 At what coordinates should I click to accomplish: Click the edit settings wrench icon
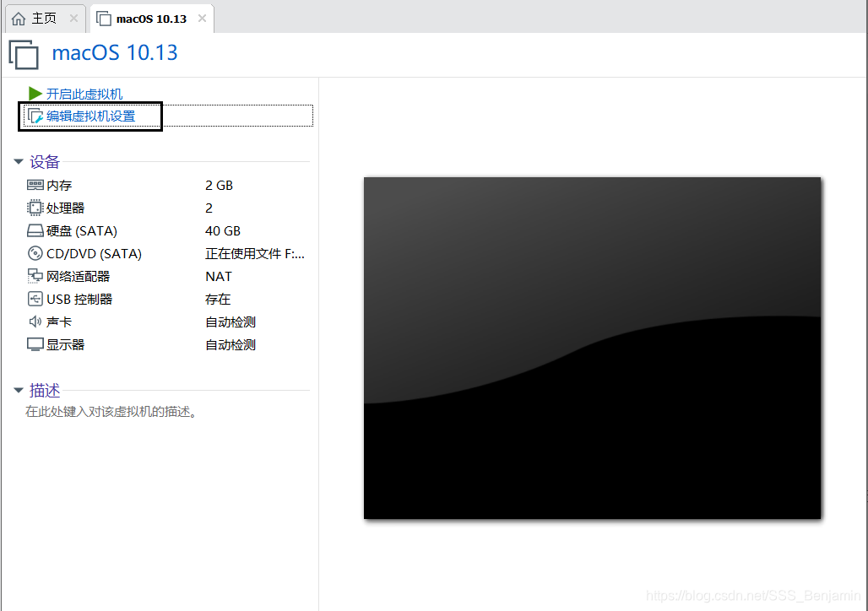[35, 116]
